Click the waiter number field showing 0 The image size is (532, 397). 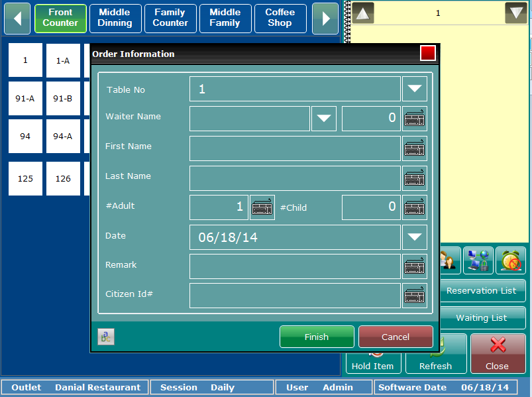point(371,119)
